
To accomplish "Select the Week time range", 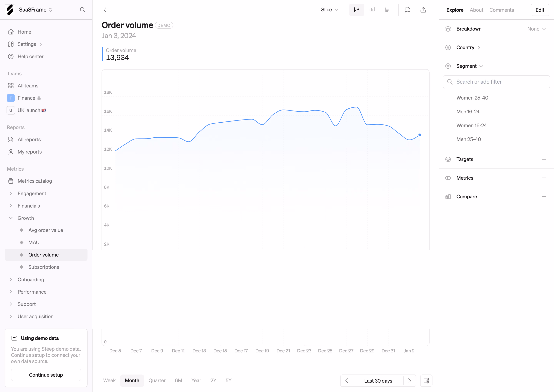I will [109, 381].
